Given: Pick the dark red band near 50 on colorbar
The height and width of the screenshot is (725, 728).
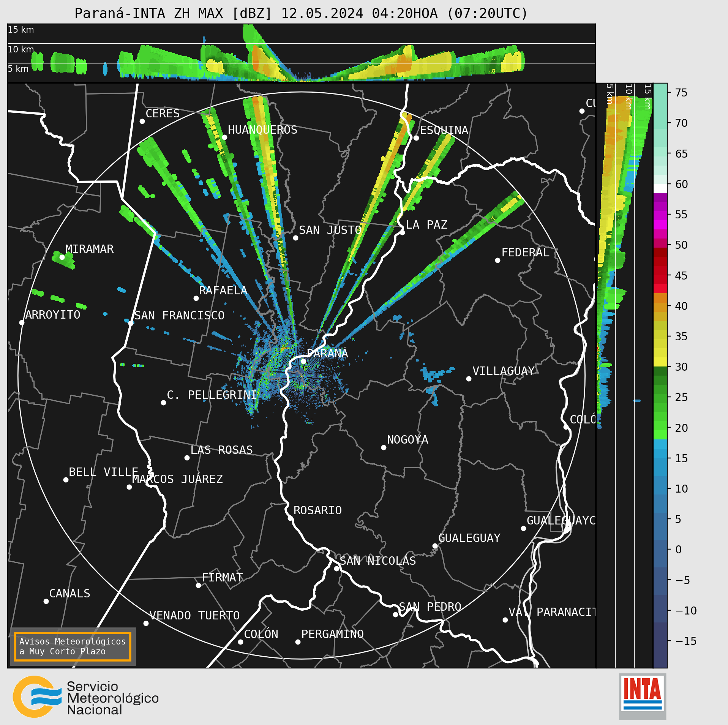Looking at the screenshot, I should pos(660,252).
